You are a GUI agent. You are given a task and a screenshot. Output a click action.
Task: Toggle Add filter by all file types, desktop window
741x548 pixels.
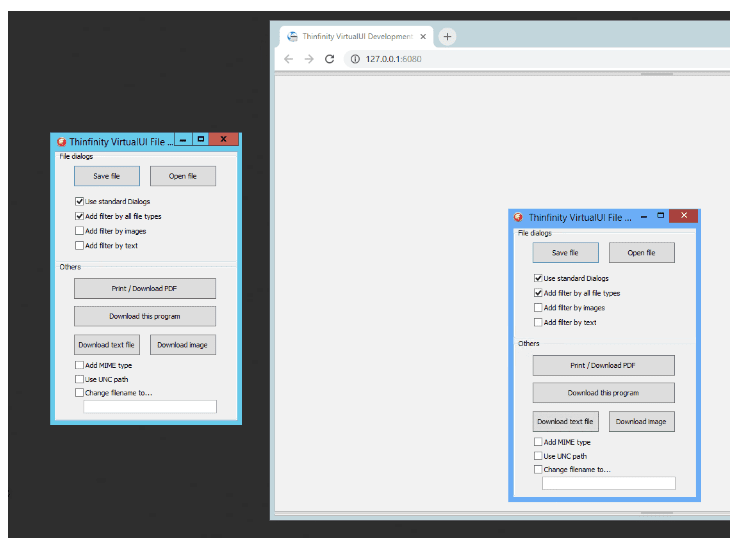tap(79, 216)
